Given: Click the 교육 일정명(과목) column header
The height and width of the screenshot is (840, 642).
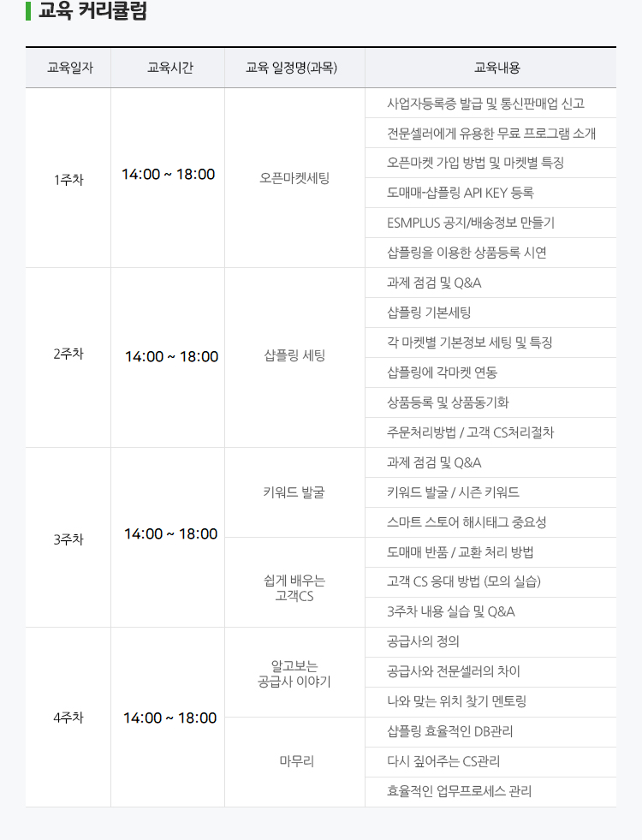Looking at the screenshot, I should coord(291,68).
